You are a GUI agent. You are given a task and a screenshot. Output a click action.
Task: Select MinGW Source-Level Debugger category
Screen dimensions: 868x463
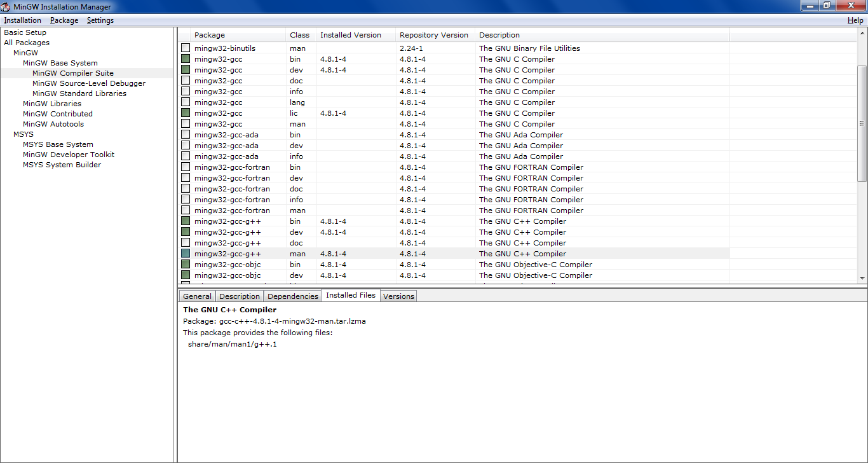tap(89, 83)
